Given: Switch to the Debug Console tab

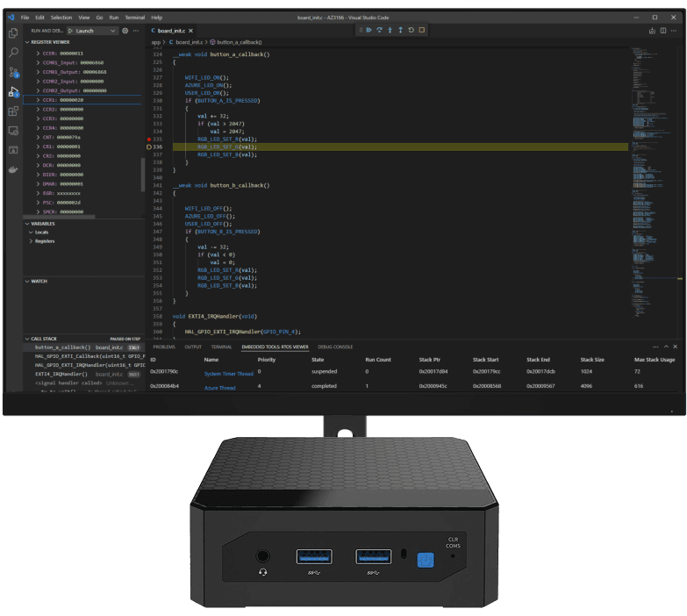Looking at the screenshot, I should (335, 347).
